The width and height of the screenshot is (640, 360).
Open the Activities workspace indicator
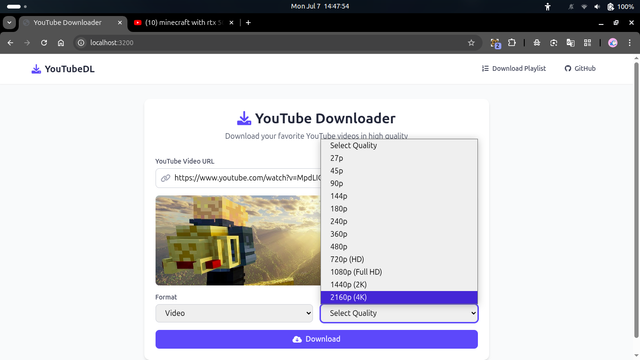(x=17, y=7)
